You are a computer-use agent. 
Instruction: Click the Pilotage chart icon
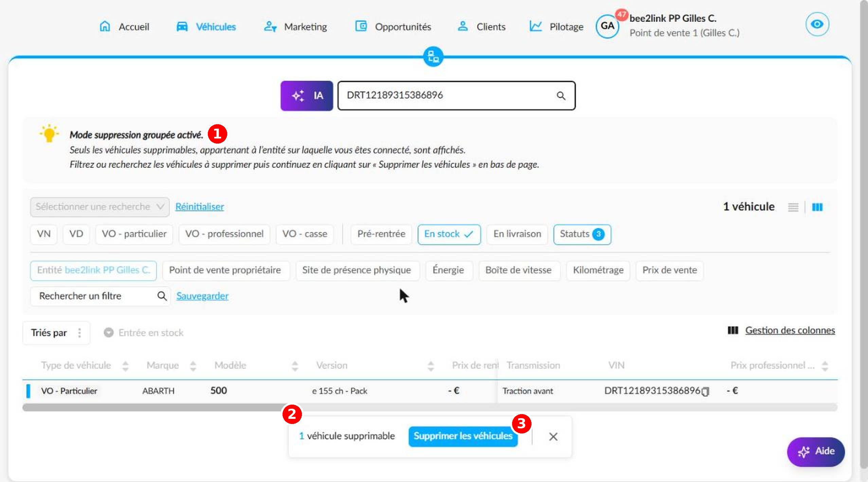point(536,26)
